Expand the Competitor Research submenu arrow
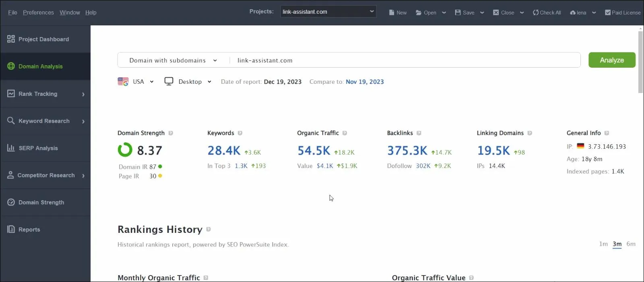This screenshot has width=644, height=282. click(83, 176)
